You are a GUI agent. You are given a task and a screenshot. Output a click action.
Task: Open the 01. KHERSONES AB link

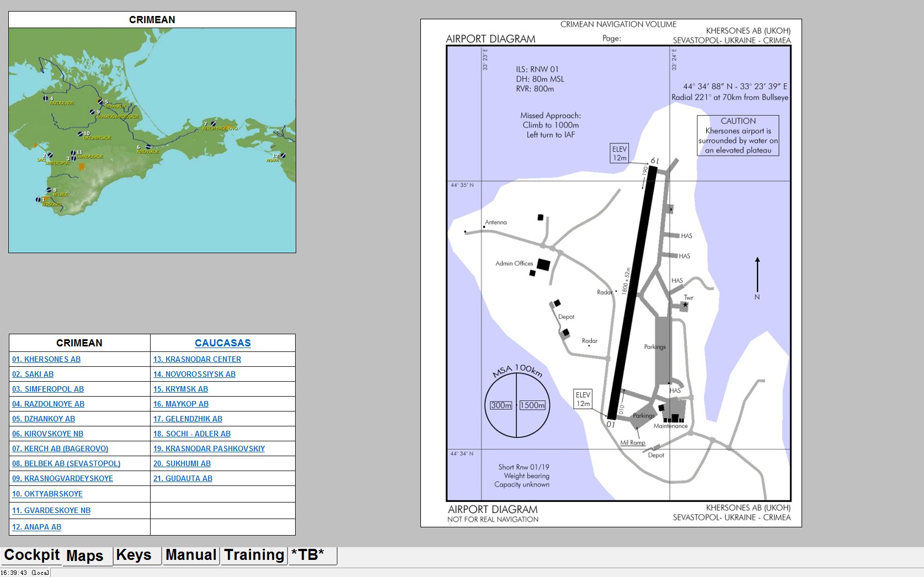click(46, 359)
